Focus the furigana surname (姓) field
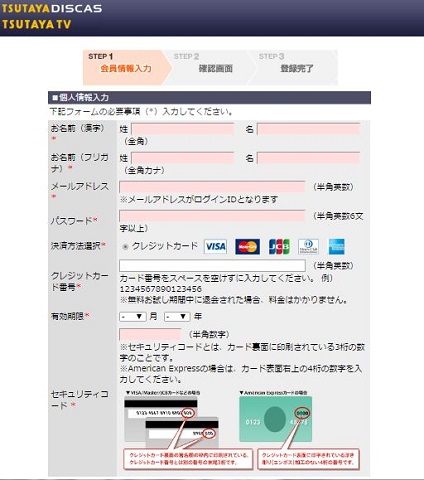 pos(183,158)
